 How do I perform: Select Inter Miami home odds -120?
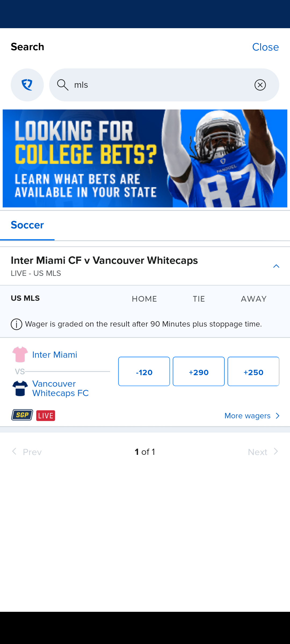(x=144, y=372)
